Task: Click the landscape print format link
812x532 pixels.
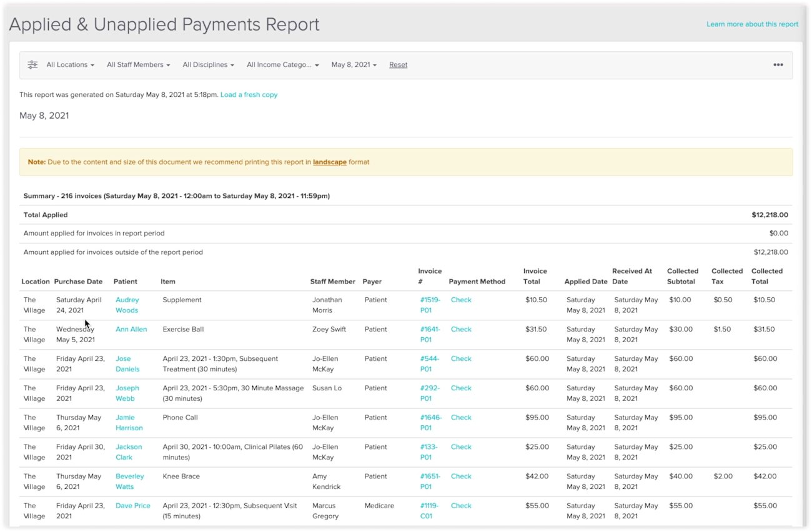Action: (329, 162)
